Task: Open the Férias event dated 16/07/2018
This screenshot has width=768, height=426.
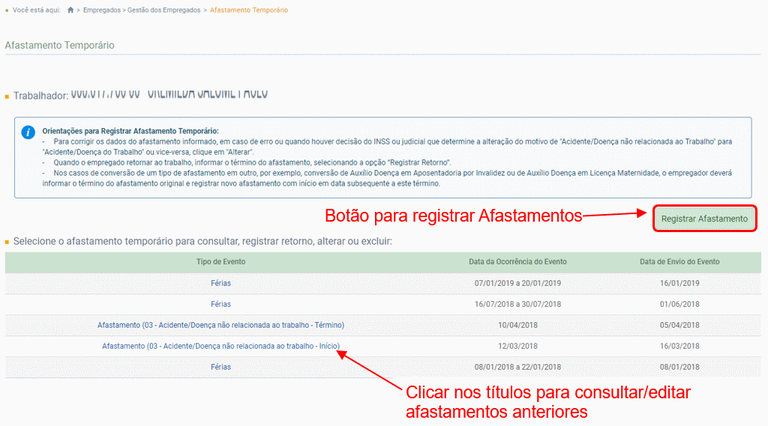Action: (221, 304)
